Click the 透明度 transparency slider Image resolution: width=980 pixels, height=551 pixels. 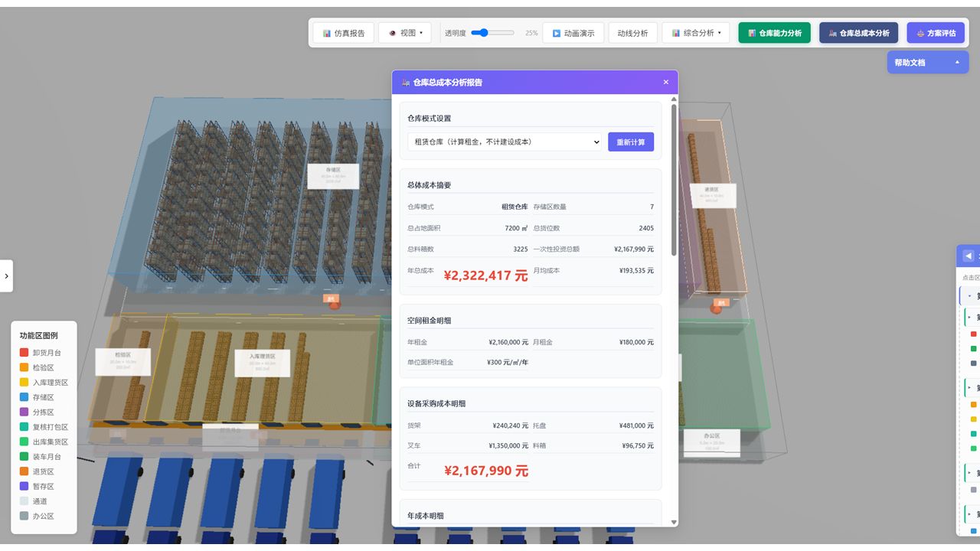(492, 33)
